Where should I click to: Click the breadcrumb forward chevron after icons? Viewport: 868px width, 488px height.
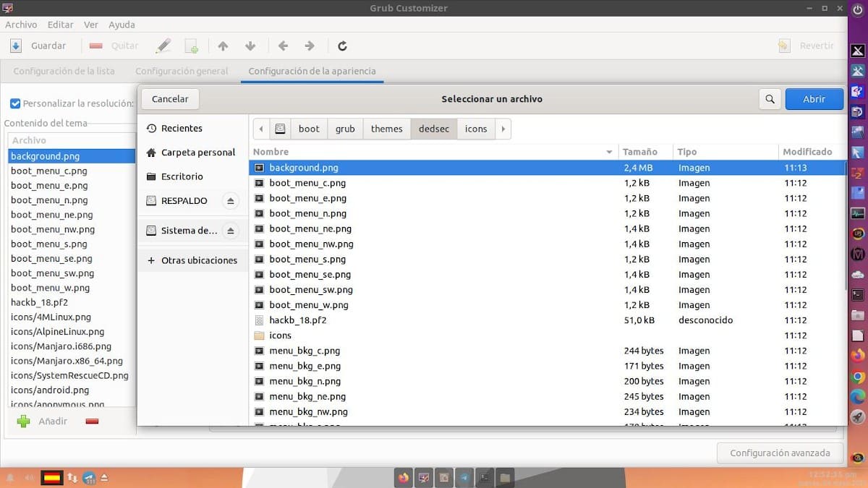point(503,128)
